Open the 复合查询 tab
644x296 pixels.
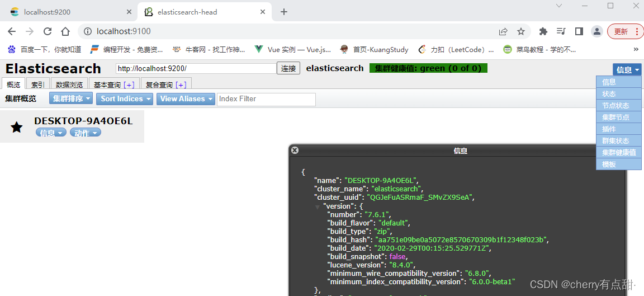[160, 84]
